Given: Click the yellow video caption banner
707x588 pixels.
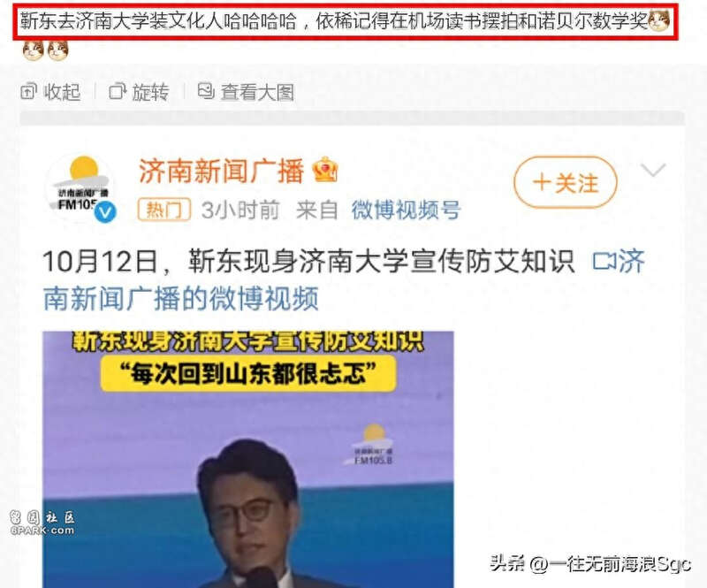Looking at the screenshot, I should click(248, 373).
